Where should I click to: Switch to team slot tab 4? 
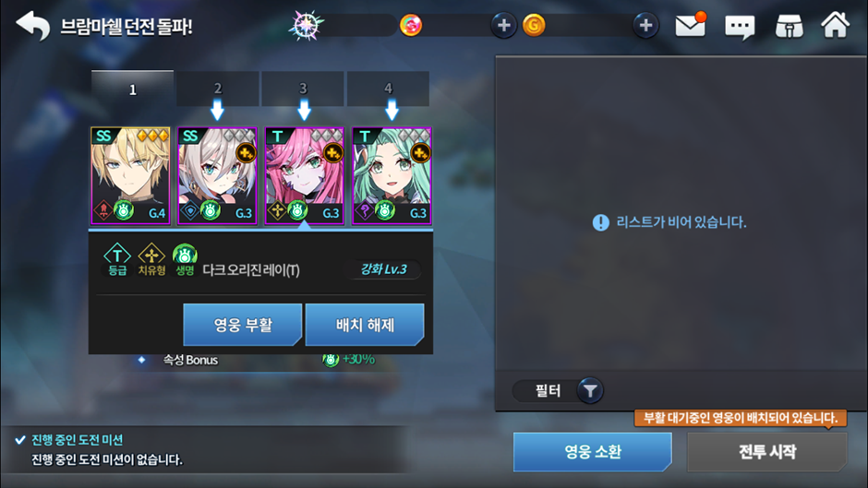(x=388, y=89)
